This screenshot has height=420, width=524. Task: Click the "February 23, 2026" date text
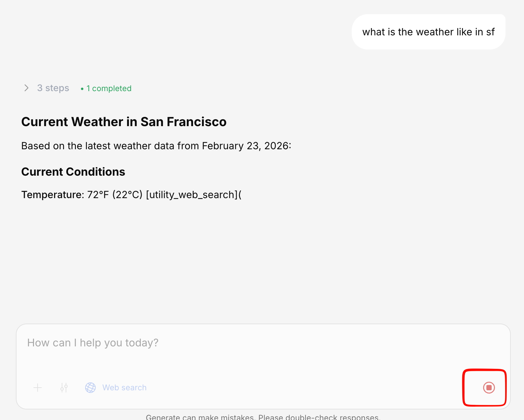pyautogui.click(x=246, y=146)
